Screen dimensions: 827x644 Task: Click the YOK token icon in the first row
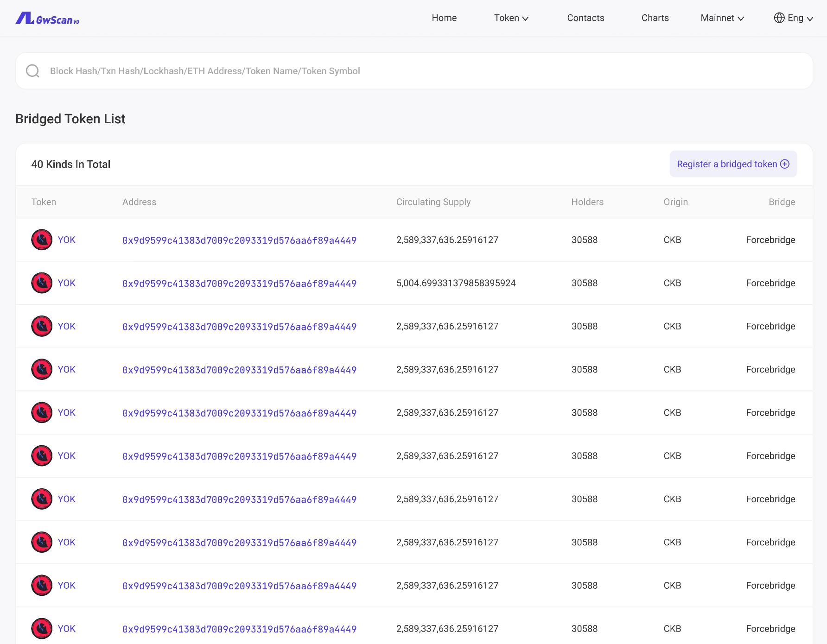point(41,240)
